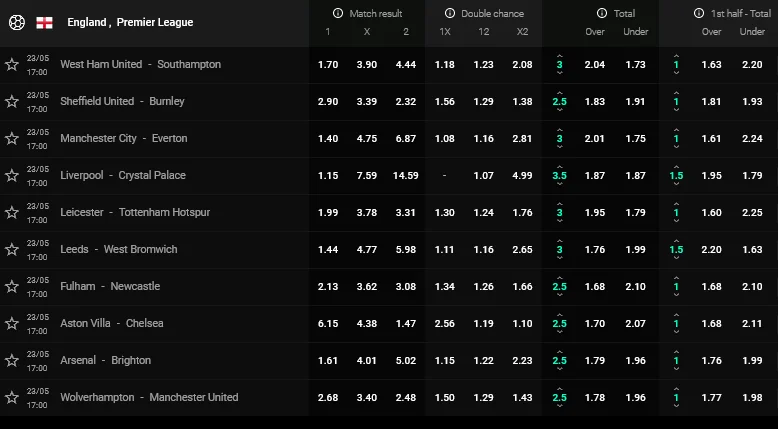Show info for Double chance market

(452, 13)
